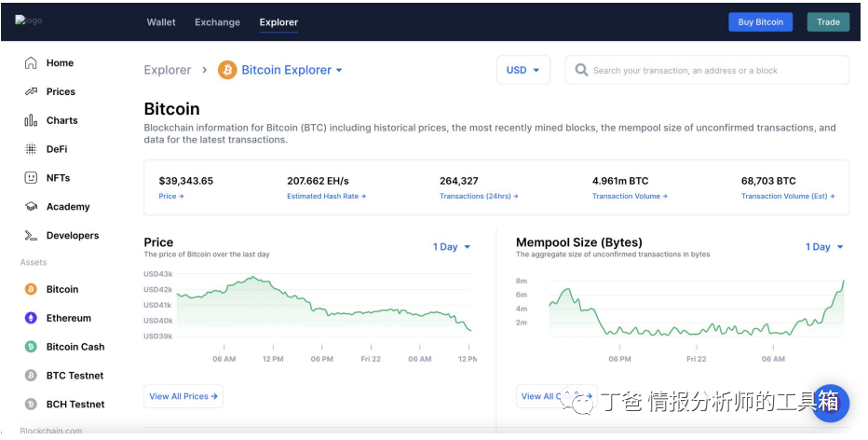The height and width of the screenshot is (440, 868).
Task: Click the Trade button
Action: [x=828, y=22]
